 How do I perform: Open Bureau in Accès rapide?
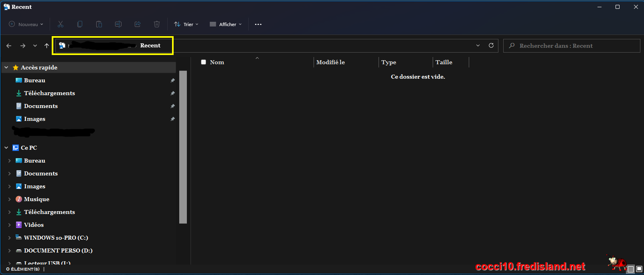(x=34, y=80)
